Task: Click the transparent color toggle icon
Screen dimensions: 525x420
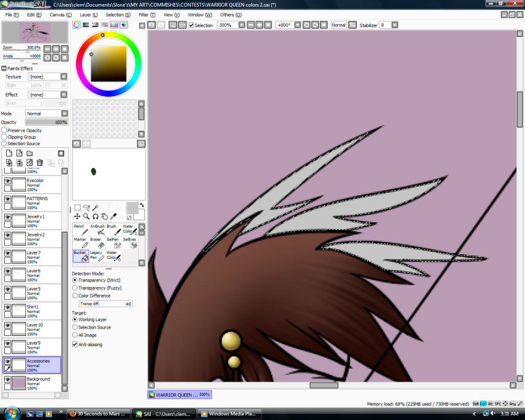Action: click(x=129, y=218)
